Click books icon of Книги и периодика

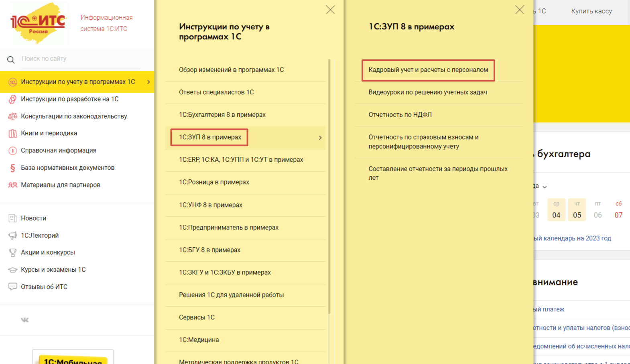coord(12,133)
